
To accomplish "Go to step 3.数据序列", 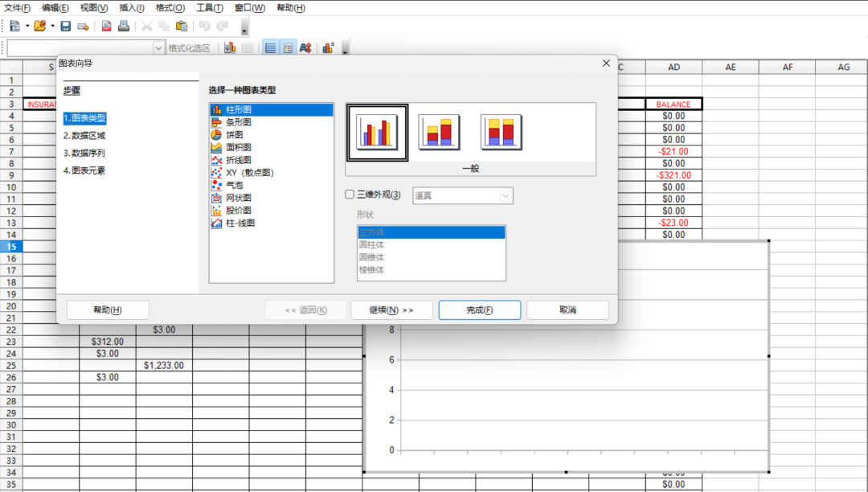I will tap(84, 153).
